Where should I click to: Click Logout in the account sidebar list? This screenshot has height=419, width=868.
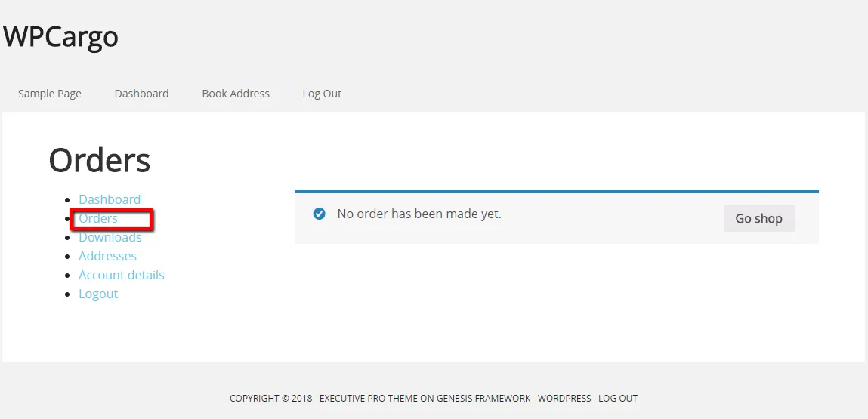click(98, 294)
